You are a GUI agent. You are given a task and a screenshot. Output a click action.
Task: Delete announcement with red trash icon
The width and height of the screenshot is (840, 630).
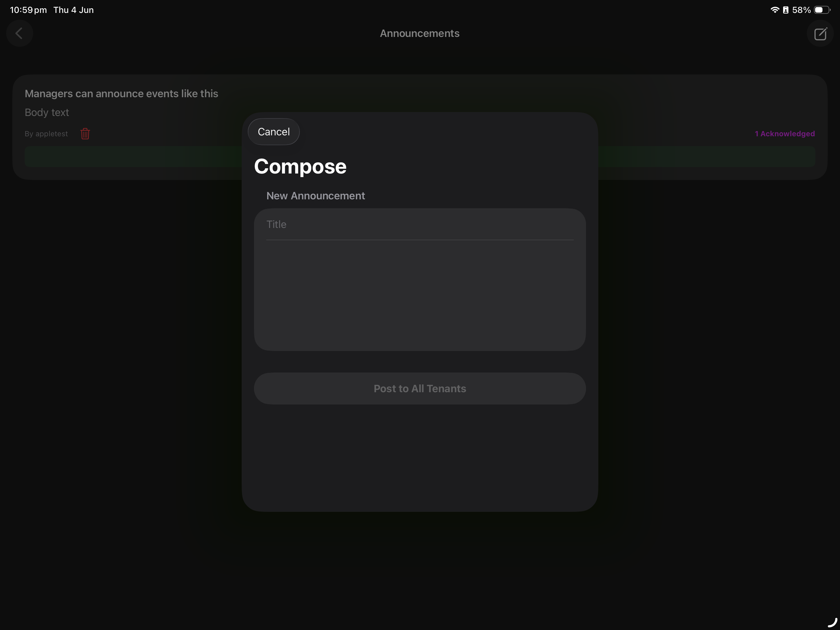pos(85,134)
